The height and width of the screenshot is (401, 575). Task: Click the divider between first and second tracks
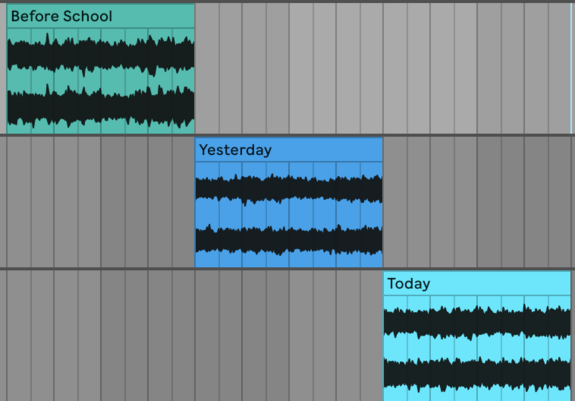(x=288, y=135)
